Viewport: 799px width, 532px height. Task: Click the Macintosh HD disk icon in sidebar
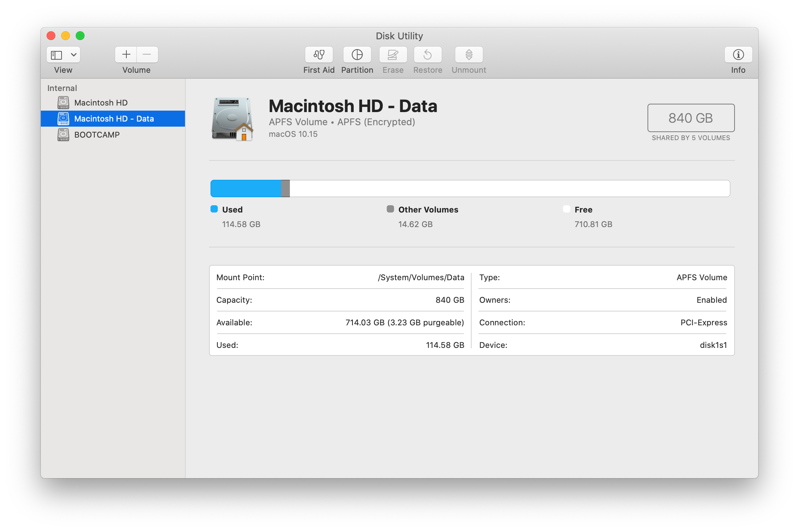(63, 103)
